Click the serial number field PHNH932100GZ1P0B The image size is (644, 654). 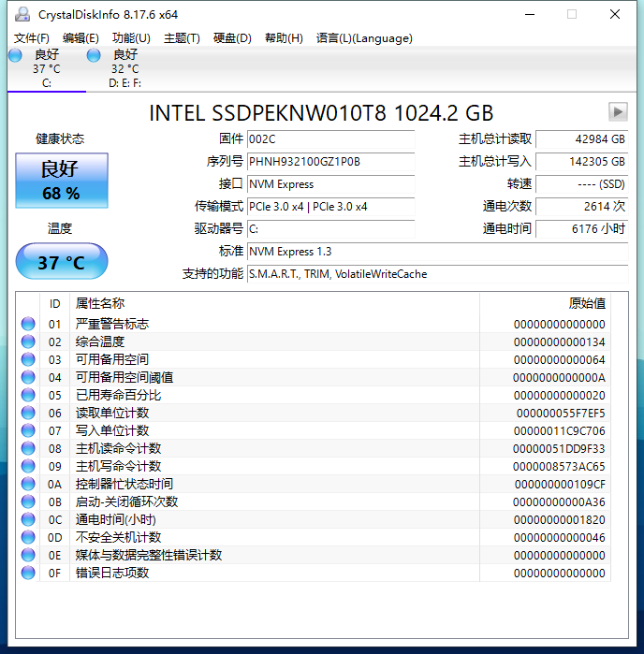(x=331, y=162)
